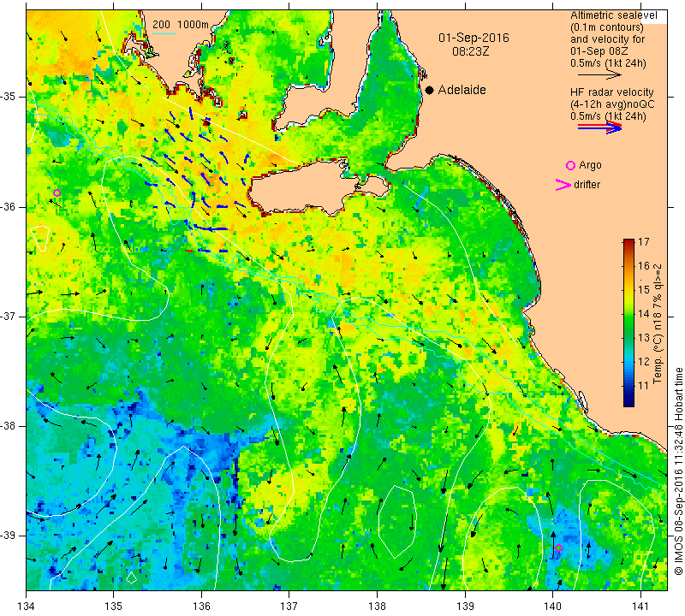The width and height of the screenshot is (685, 616).
Task: Click longitude label 141
Action: 640,607
